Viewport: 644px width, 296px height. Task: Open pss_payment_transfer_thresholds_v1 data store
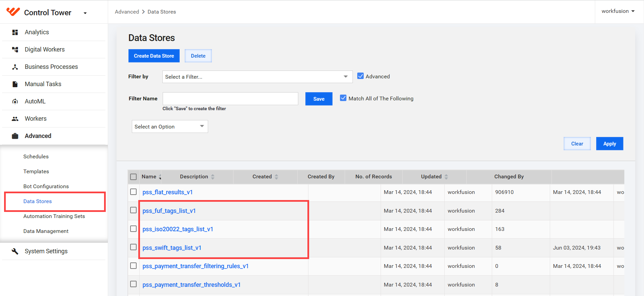click(192, 285)
